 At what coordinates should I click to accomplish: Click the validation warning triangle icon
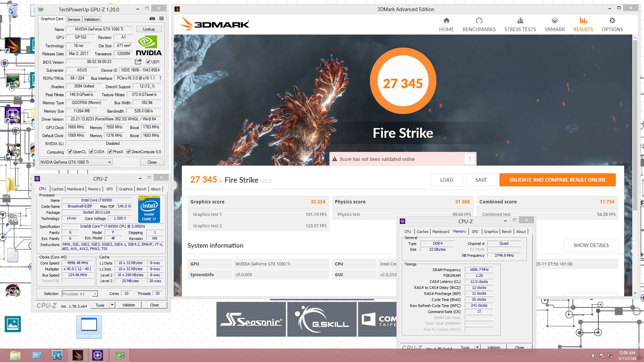(334, 159)
